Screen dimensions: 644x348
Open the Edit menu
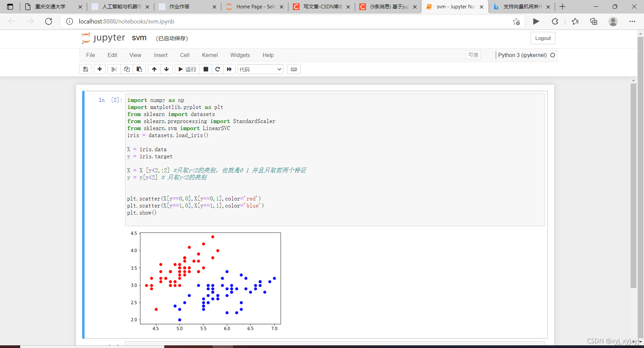(112, 55)
